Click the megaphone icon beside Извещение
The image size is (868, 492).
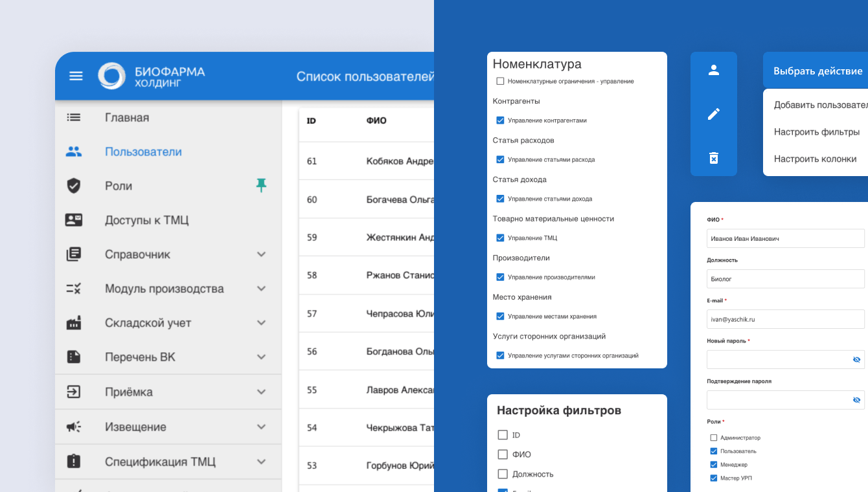coord(74,427)
